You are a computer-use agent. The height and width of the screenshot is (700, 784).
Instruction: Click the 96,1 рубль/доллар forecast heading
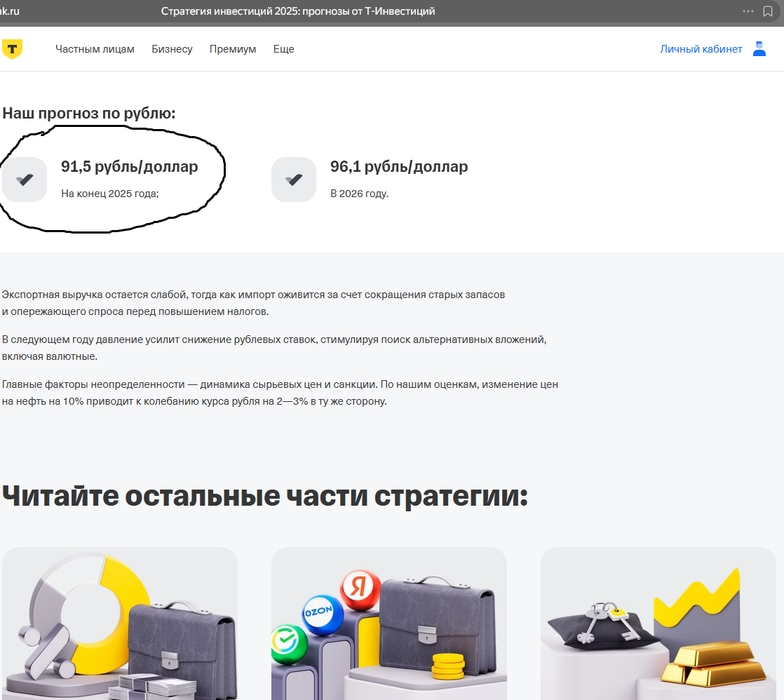[399, 166]
